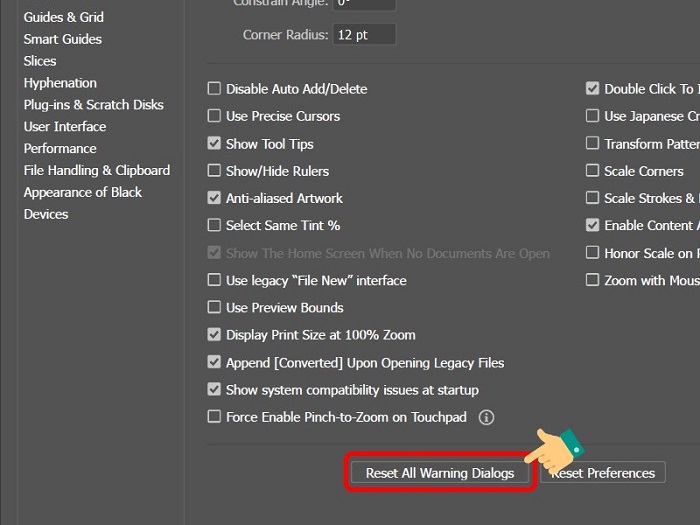This screenshot has height=525, width=700.
Task: Uncheck Display Print Size at 100% Zoom
Action: point(214,335)
